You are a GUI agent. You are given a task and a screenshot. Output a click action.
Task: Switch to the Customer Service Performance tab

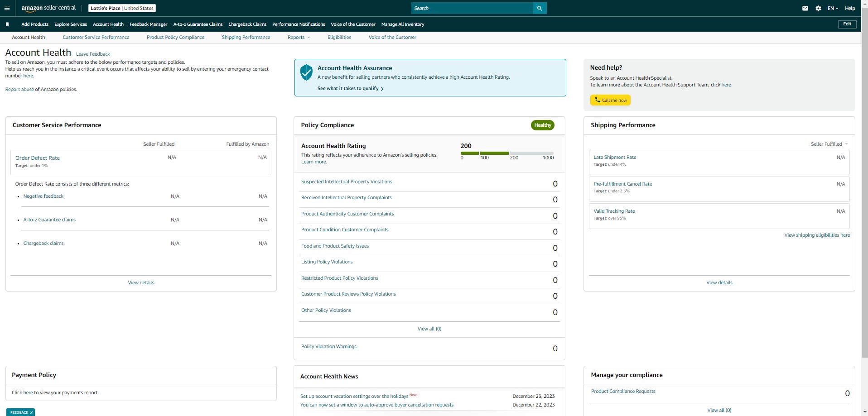96,38
